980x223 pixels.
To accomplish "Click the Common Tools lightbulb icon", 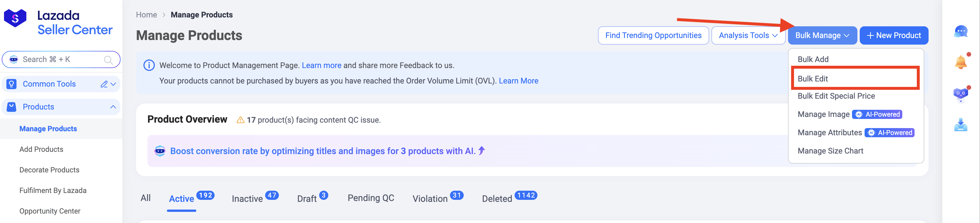I will 11,84.
